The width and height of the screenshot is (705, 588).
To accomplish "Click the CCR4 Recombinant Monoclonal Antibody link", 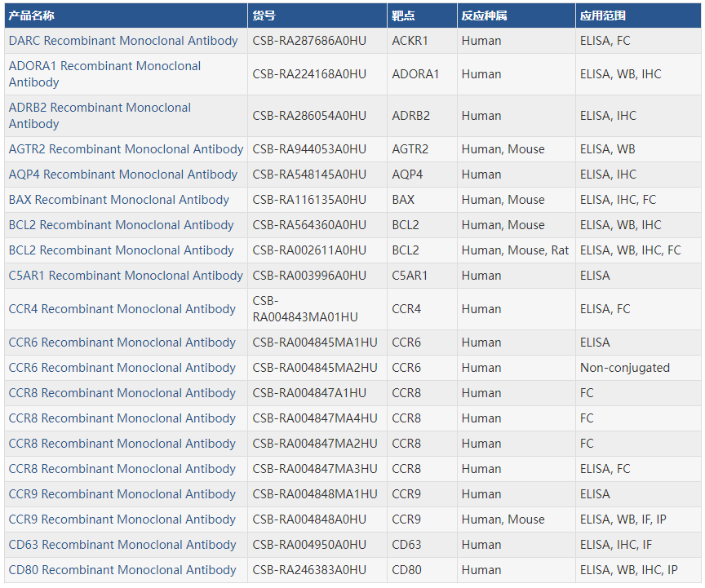I will tap(122, 309).
